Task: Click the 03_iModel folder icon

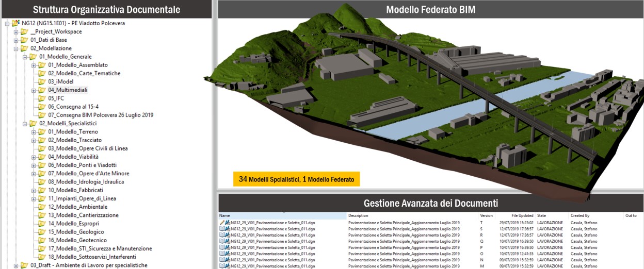Action: (42, 82)
